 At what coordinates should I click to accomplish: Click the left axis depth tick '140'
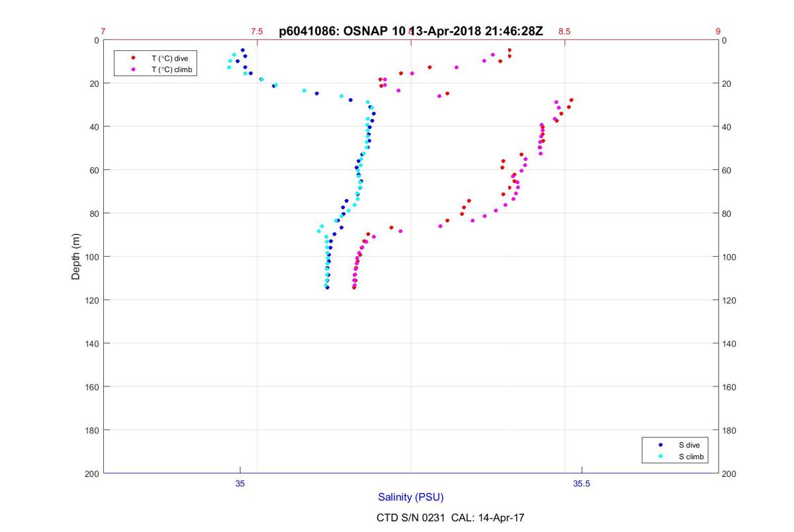[x=92, y=343]
